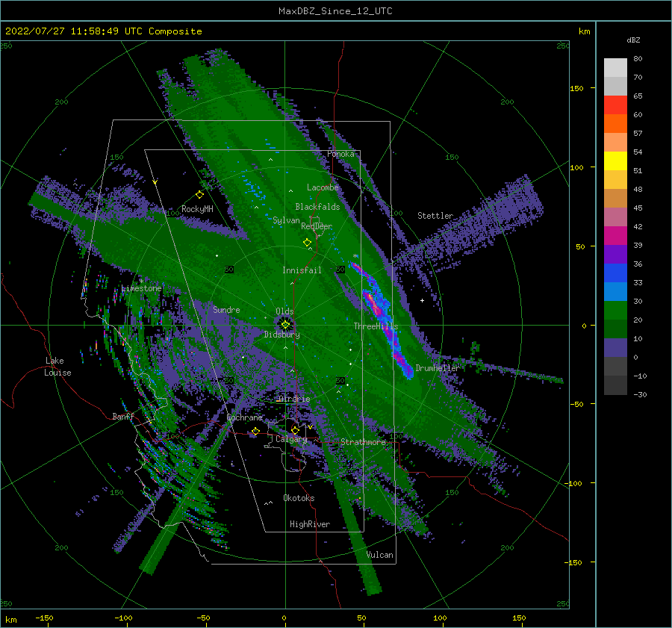This screenshot has width=672, height=628.
Task: Click the RedDeer city label
Action: coord(317,226)
